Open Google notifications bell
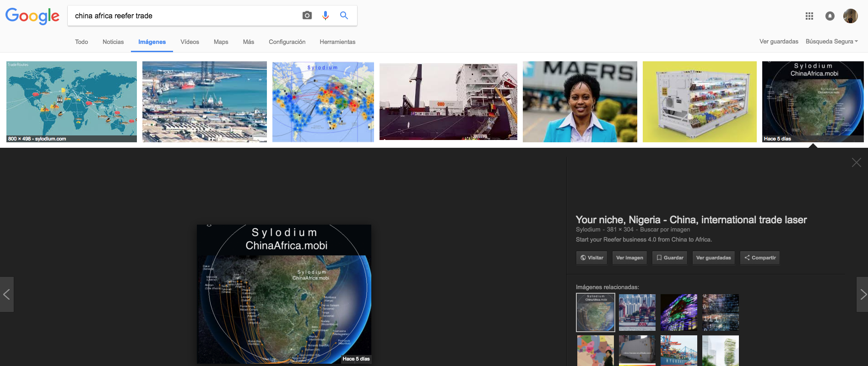The width and height of the screenshot is (868, 366). [x=830, y=16]
